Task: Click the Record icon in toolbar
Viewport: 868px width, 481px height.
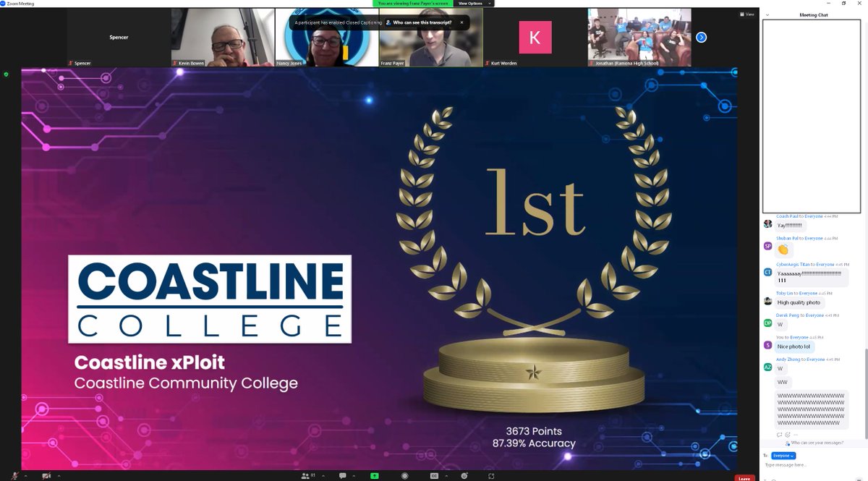Action: point(405,475)
